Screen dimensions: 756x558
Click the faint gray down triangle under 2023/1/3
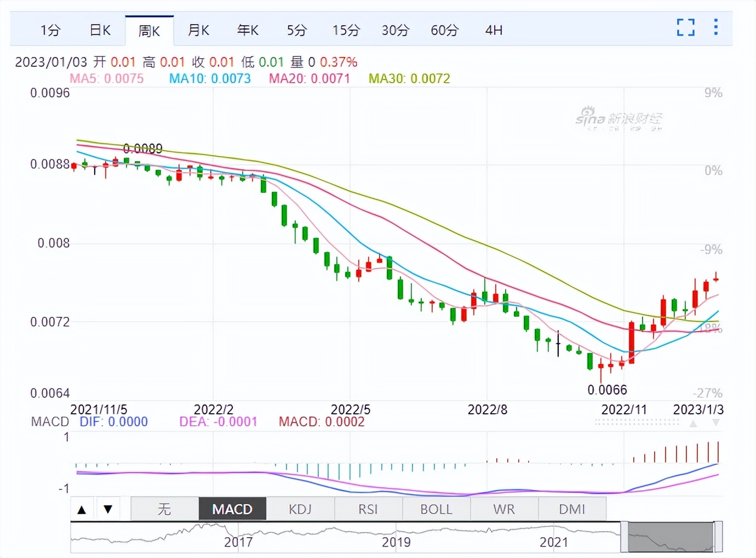click(x=715, y=423)
